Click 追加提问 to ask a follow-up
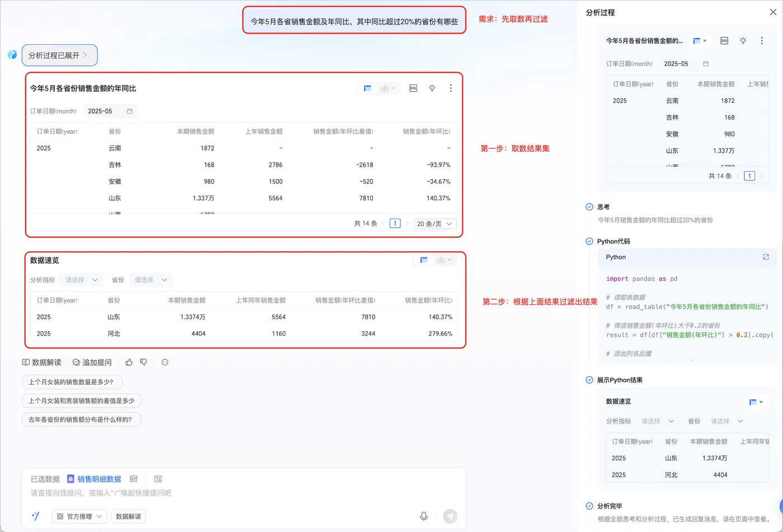 92,362
